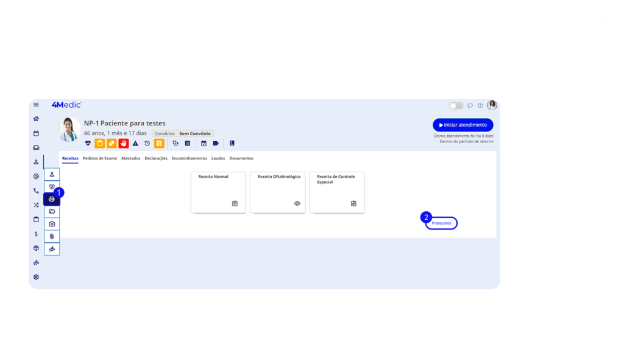Viewport: 624px width, 364px height.
Task: Click the video camera icon in the patient toolbar
Action: pyautogui.click(x=216, y=144)
